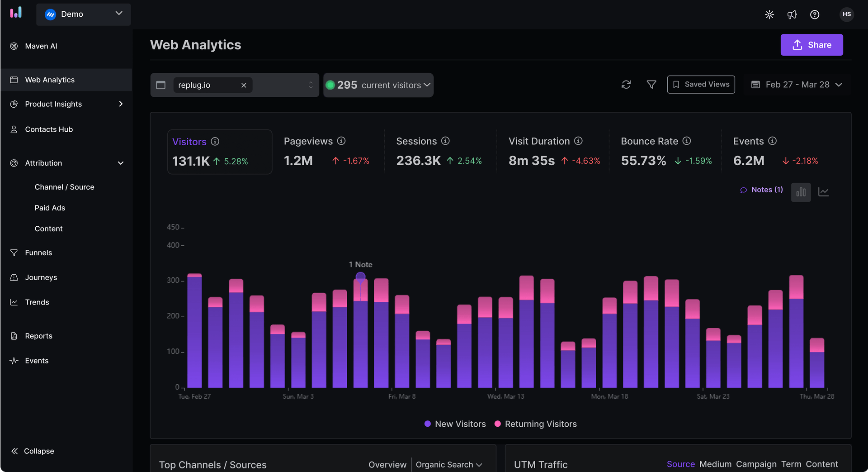This screenshot has height=472, width=868.
Task: Expand the 295 current visitors dropdown
Action: pos(378,85)
